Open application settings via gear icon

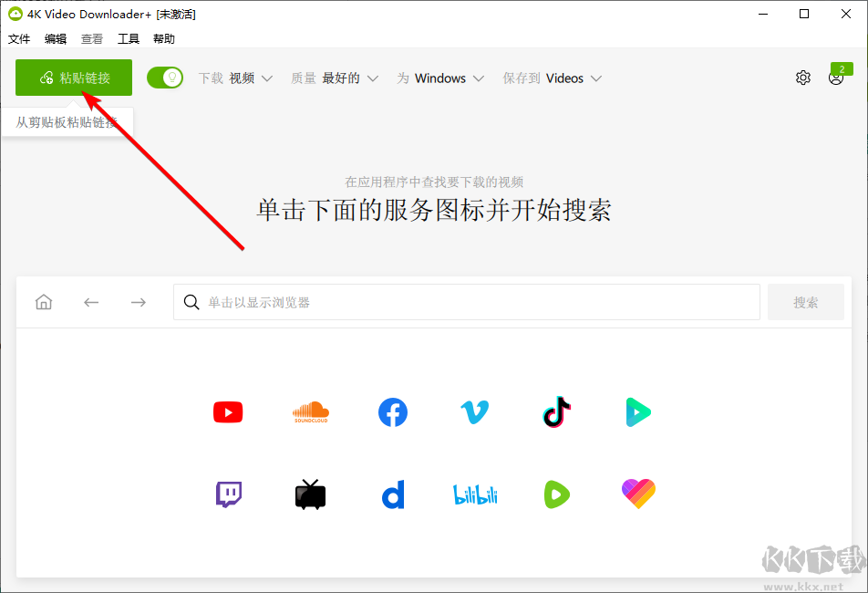coord(803,78)
